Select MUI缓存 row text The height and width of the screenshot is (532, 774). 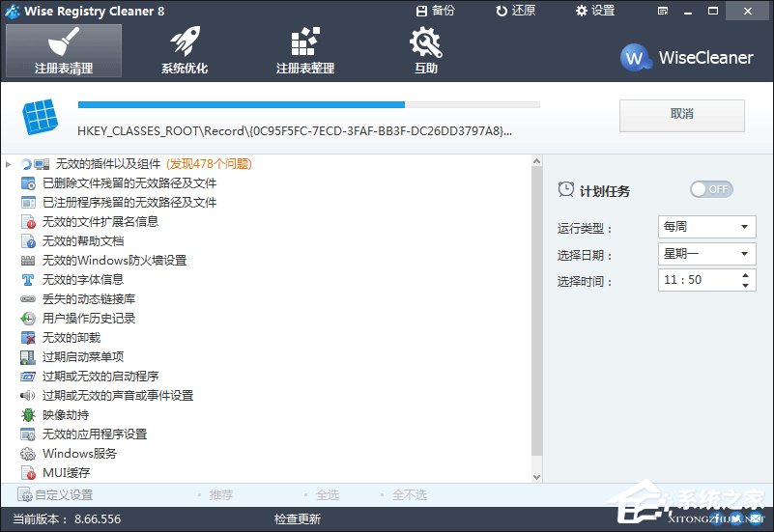(67, 473)
